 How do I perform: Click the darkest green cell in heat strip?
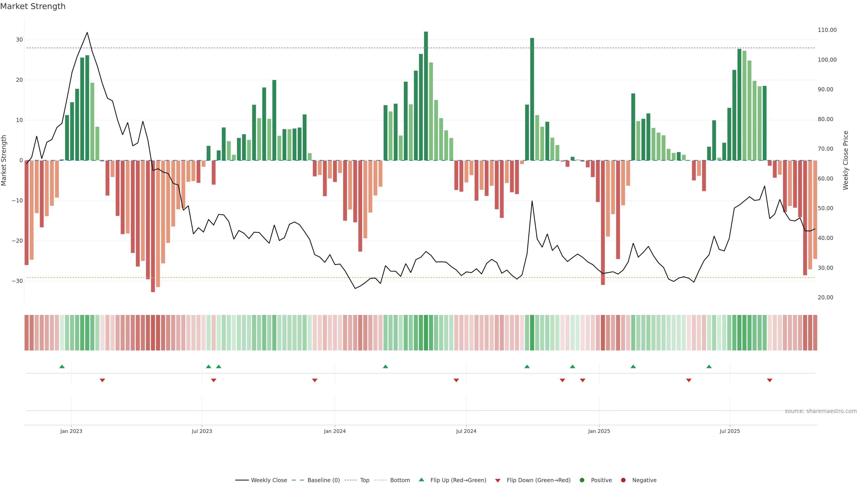click(426, 332)
